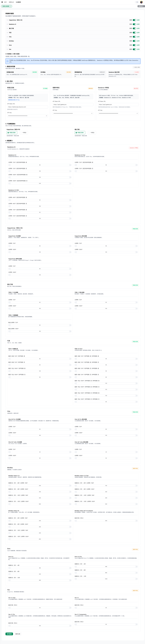
Task: Turn off the MiniMax channel switch
Action: tap(134, 41)
